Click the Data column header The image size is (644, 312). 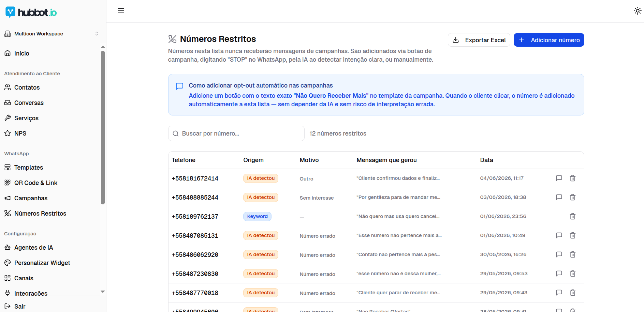tap(486, 160)
